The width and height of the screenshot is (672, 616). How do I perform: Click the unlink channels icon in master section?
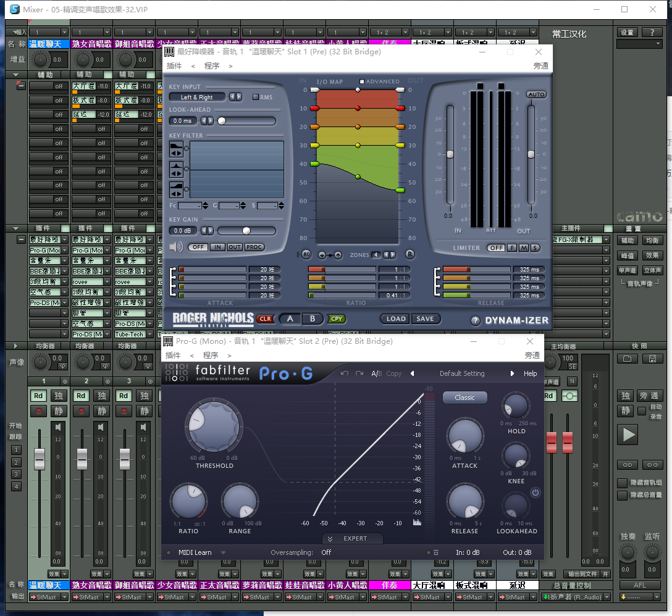(652, 465)
